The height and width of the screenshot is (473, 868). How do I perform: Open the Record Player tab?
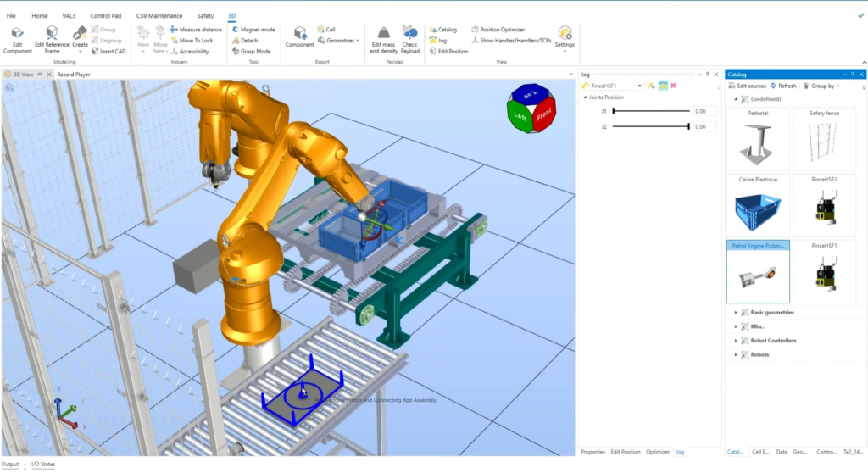pyautogui.click(x=73, y=75)
